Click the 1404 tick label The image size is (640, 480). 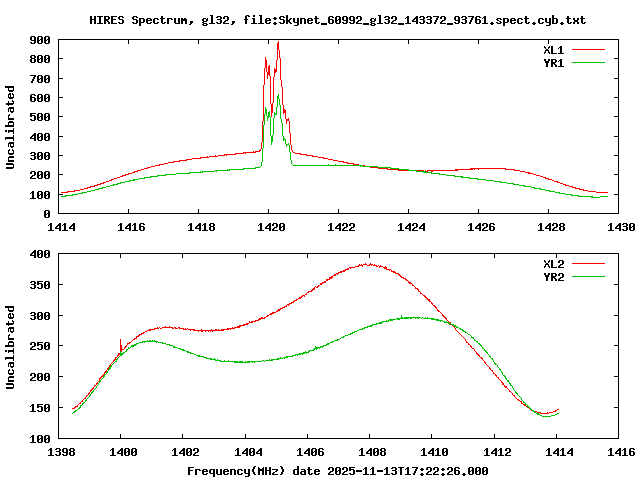248,452
